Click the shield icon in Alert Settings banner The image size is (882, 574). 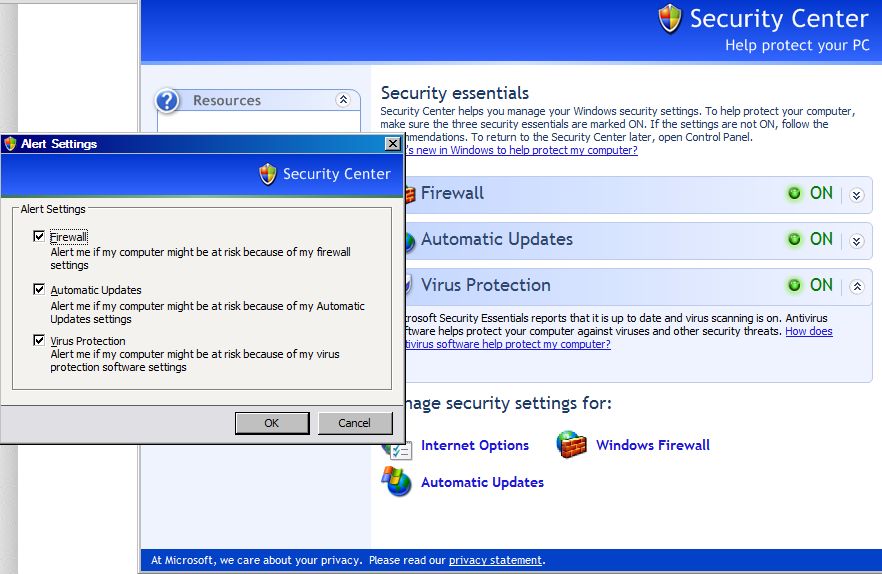click(x=268, y=174)
